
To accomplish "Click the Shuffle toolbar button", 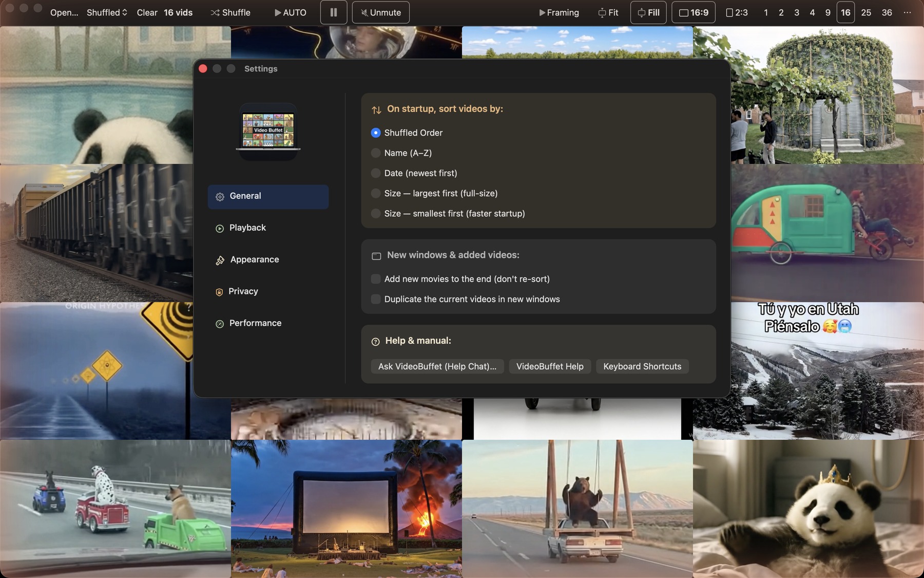I will (230, 12).
